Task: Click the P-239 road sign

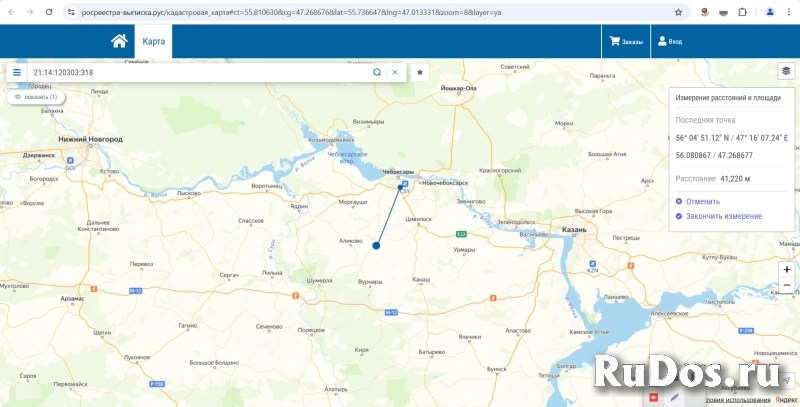Action: pyautogui.click(x=745, y=331)
